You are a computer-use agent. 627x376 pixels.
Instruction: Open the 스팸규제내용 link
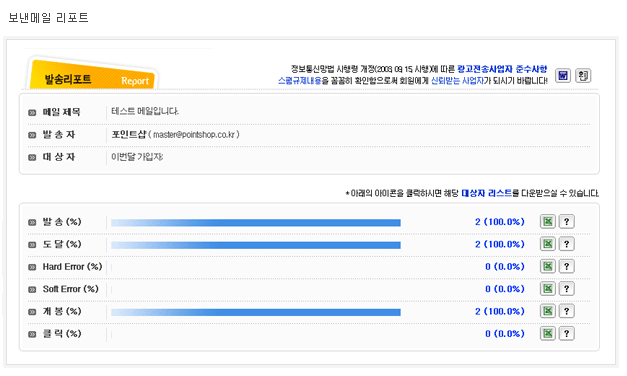click(300, 81)
